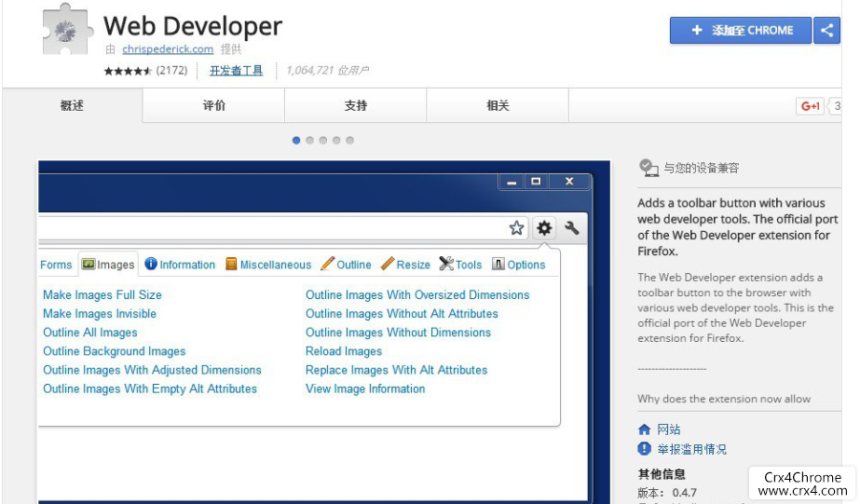Screen dimensions: 860x504
Task: Open the Tools tab
Action: coord(460,265)
